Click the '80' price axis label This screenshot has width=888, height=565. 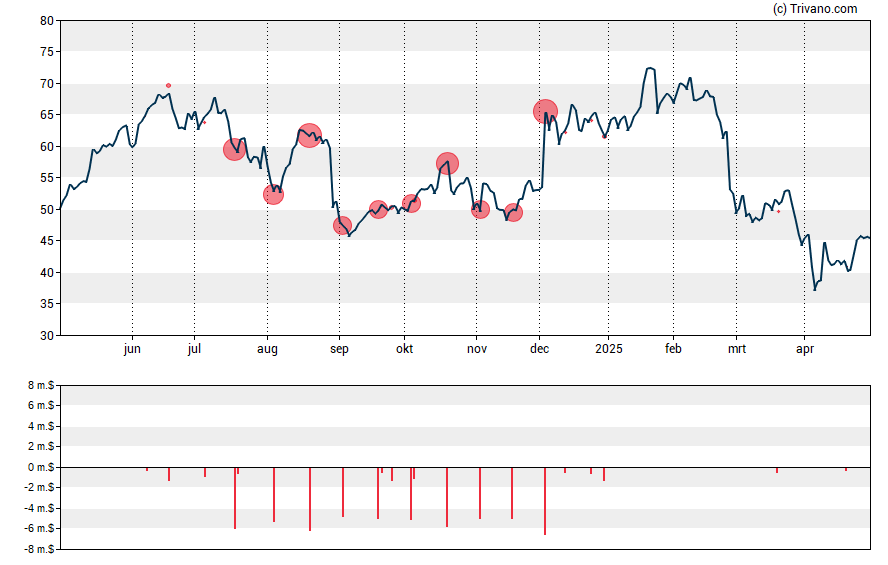click(x=47, y=21)
